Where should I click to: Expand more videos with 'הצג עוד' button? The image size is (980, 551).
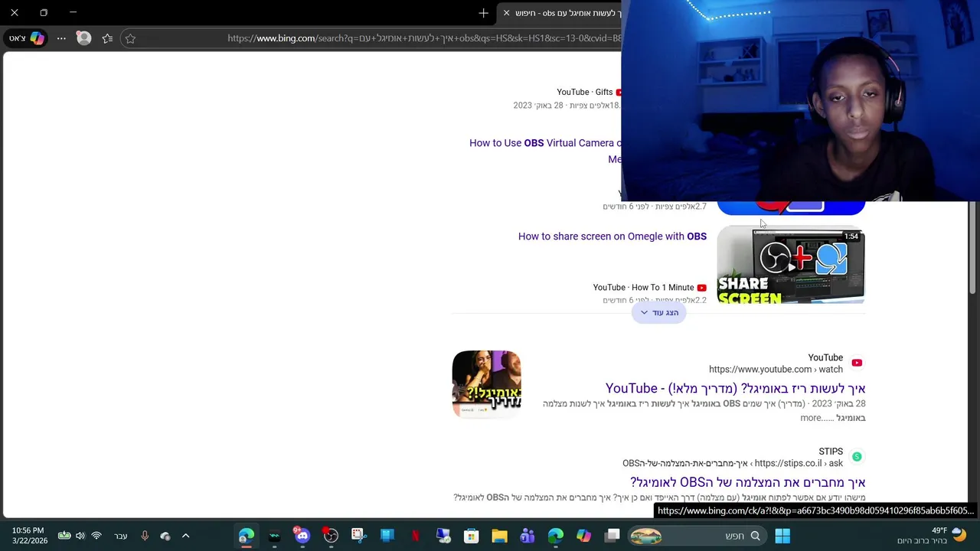click(659, 312)
